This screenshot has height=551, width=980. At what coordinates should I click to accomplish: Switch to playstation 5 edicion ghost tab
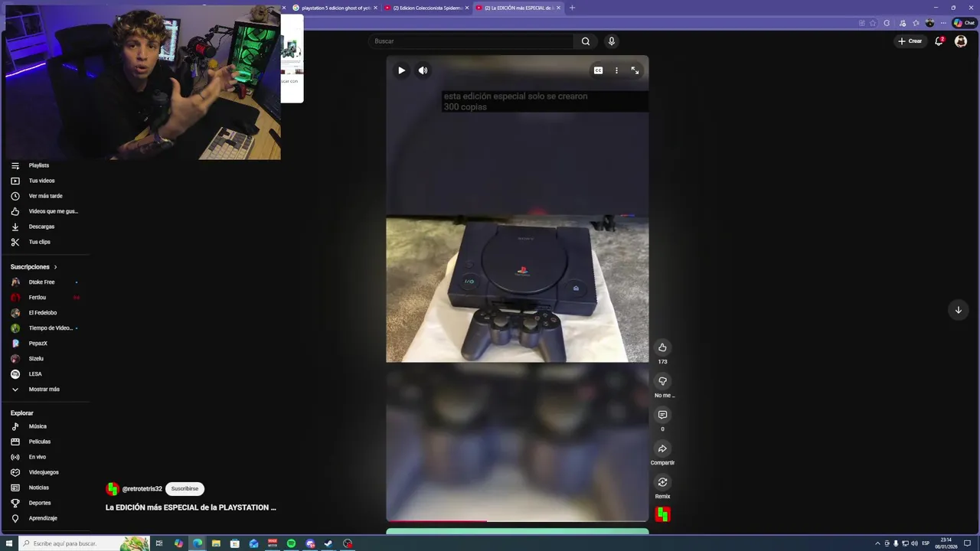[335, 8]
